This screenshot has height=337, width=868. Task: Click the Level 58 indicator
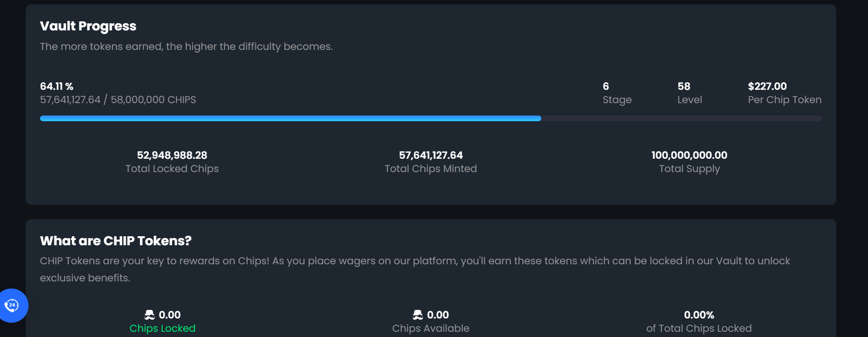click(x=689, y=93)
